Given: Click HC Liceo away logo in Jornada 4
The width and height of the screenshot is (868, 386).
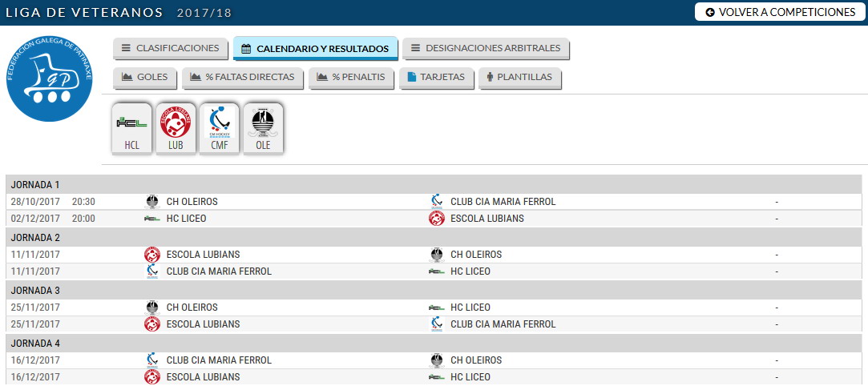Looking at the screenshot, I should (x=437, y=377).
